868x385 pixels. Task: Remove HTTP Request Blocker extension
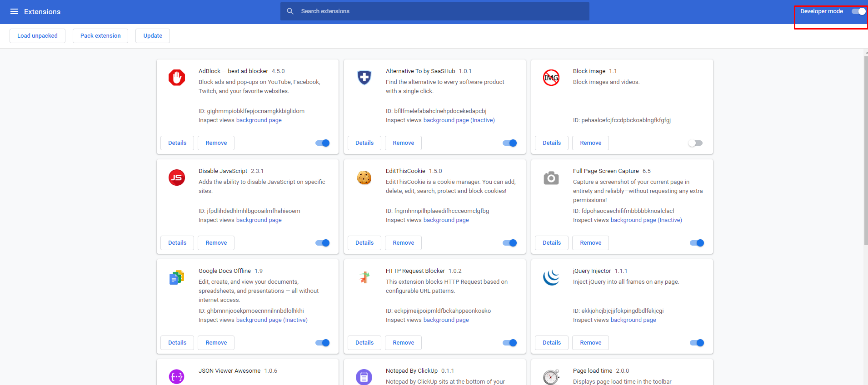pos(404,343)
